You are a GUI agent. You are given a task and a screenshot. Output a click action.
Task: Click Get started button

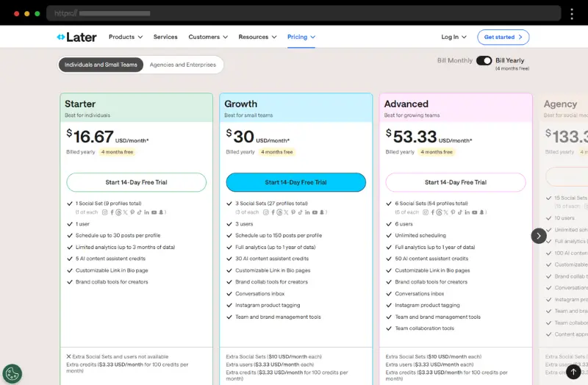(x=503, y=37)
